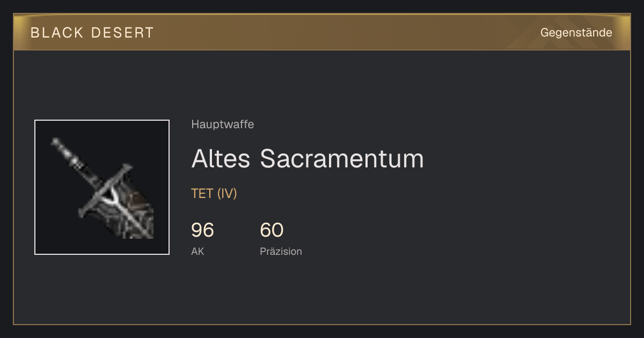Image resolution: width=644 pixels, height=338 pixels.
Task: Click the Hauptwaffe category label
Action: coord(223,124)
